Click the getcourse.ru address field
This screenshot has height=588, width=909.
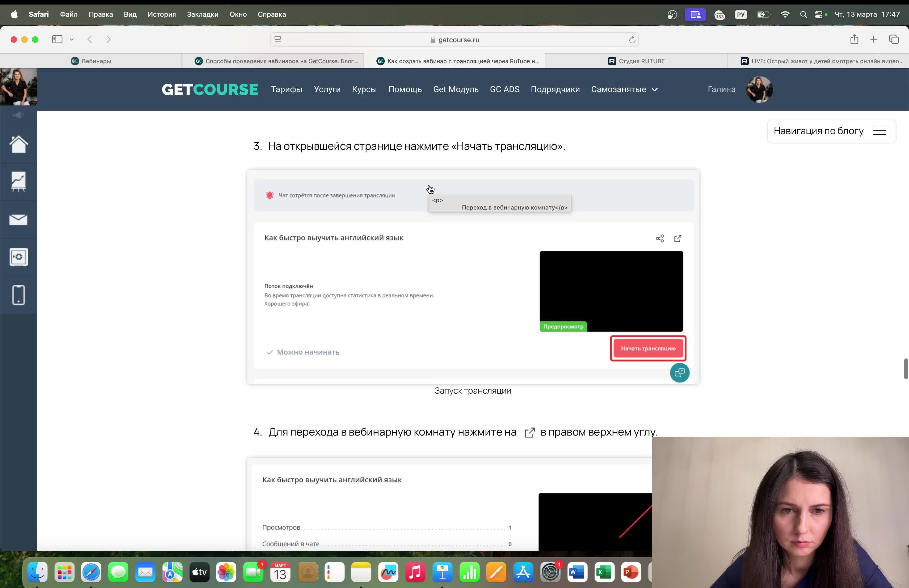pyautogui.click(x=454, y=40)
